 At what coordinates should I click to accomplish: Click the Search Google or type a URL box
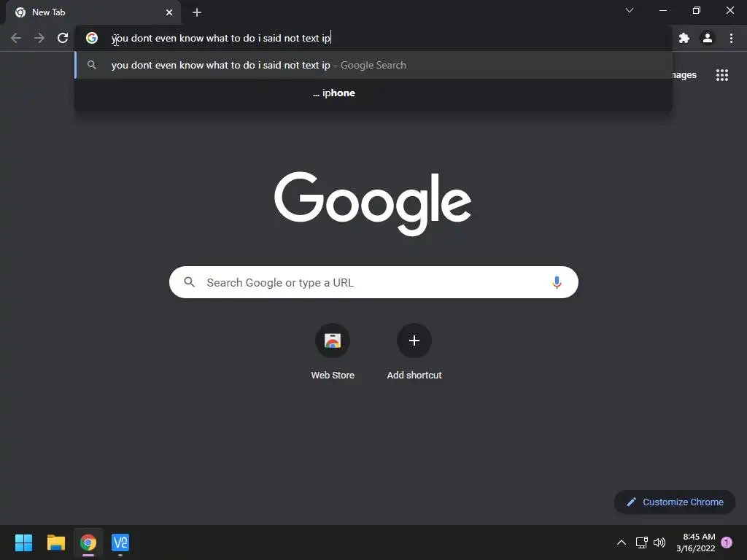[x=373, y=282]
